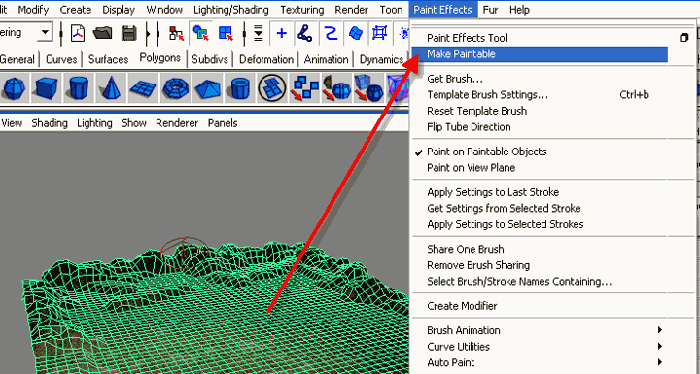Open the Texturing menu
This screenshot has height=374, width=700.
302,9
